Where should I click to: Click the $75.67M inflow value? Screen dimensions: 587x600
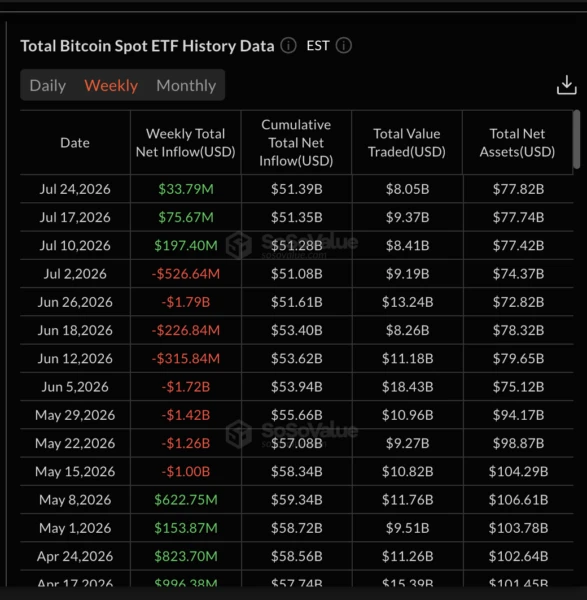[x=186, y=217]
